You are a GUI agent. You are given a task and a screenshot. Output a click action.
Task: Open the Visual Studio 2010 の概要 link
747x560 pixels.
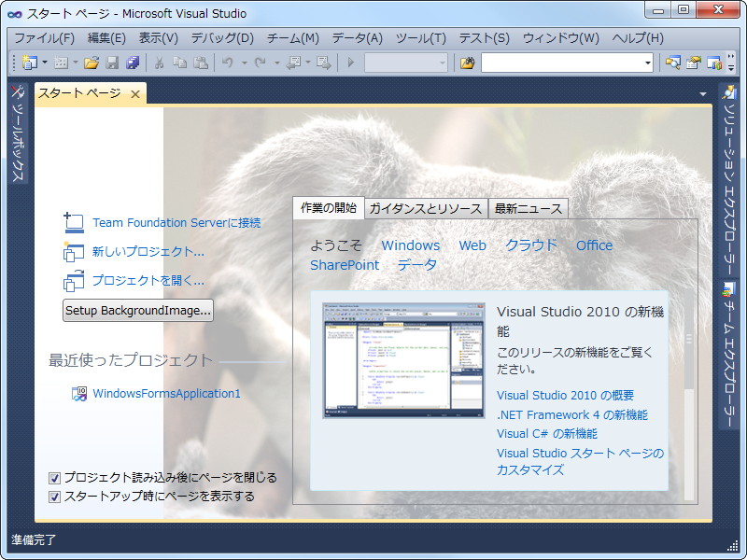click(565, 395)
